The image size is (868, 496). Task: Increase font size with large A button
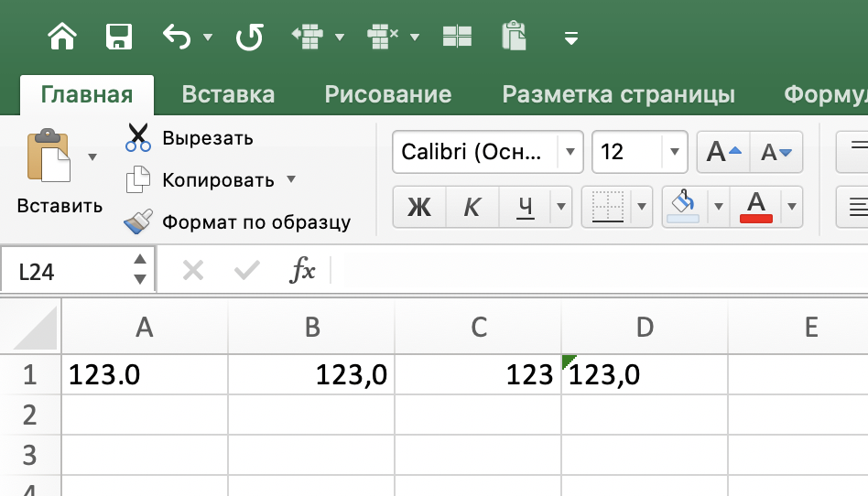[723, 152]
